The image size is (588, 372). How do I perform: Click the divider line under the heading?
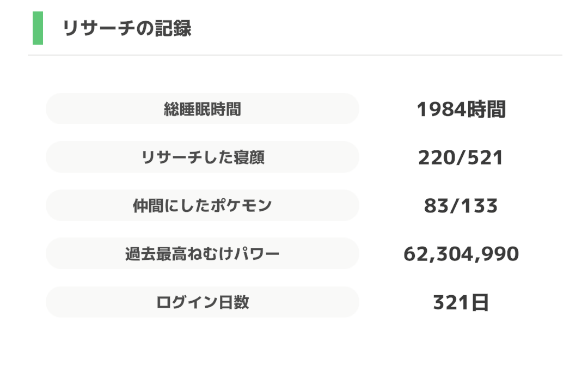(x=294, y=56)
